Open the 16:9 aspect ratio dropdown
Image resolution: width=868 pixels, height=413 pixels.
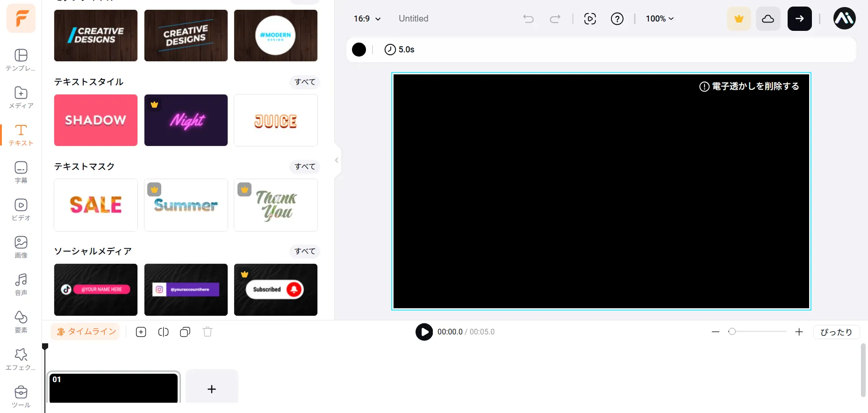tap(367, 19)
